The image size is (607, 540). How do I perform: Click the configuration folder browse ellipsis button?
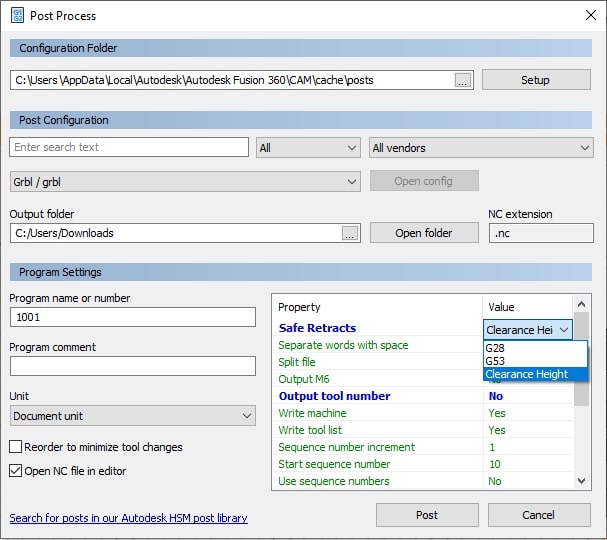point(462,80)
